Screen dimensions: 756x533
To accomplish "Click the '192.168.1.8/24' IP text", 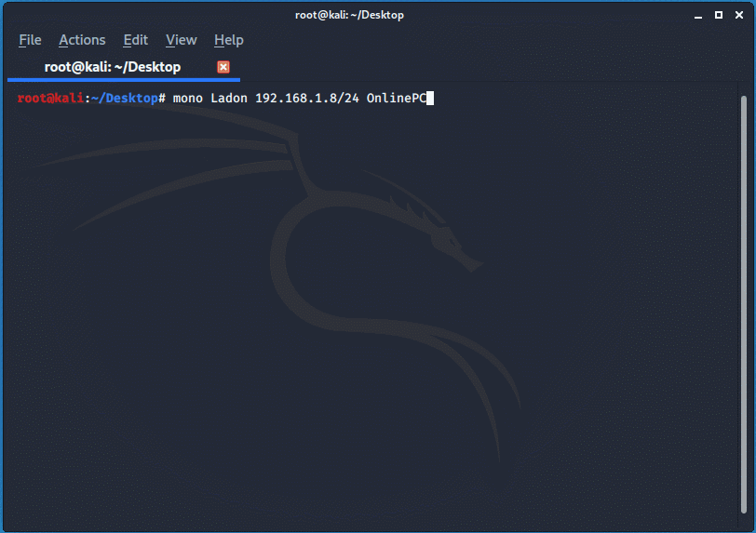I will [307, 99].
